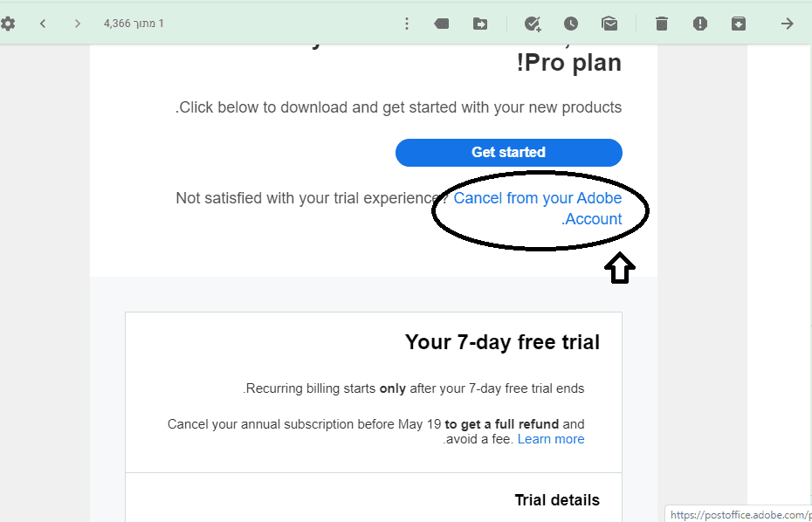812x522 pixels.
Task: Add this email to tasks
Action: [x=533, y=24]
